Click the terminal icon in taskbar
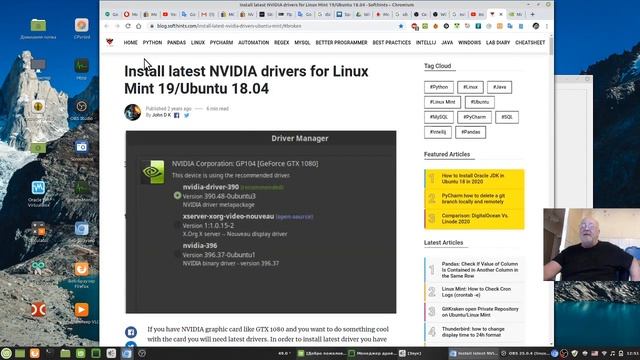This screenshot has width=640, height=360. 49,353
